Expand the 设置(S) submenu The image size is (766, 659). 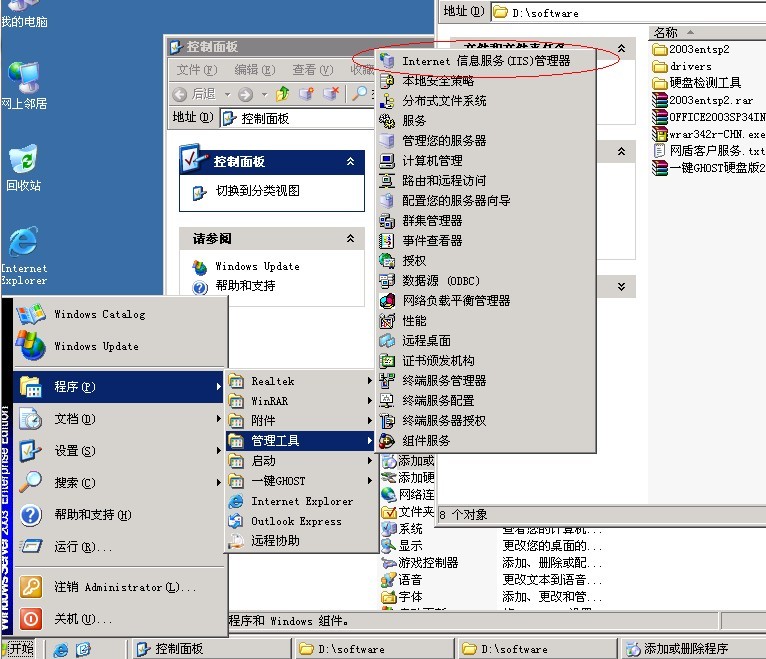coord(119,451)
